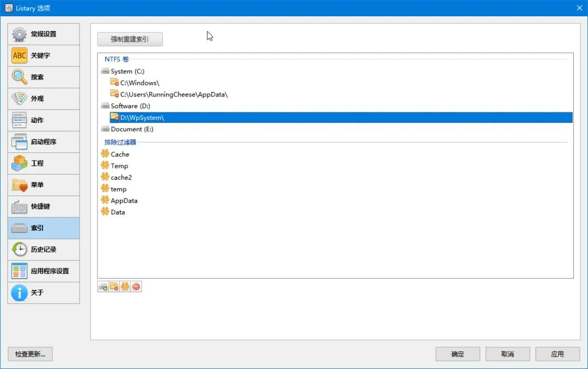The height and width of the screenshot is (369, 588).
Task: Select the capitalized Temp filter entry
Action: [x=120, y=166]
